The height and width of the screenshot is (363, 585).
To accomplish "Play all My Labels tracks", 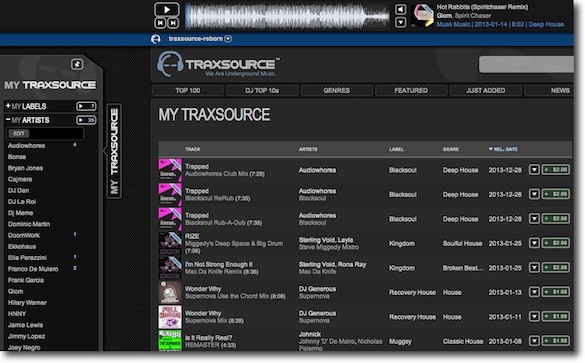I will click(86, 106).
